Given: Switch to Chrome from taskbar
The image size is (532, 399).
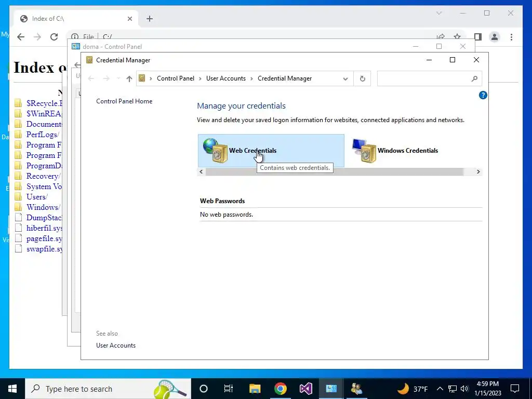Looking at the screenshot, I should 280,389.
